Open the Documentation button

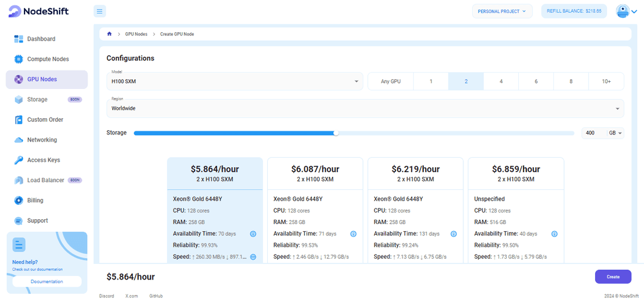tap(47, 282)
